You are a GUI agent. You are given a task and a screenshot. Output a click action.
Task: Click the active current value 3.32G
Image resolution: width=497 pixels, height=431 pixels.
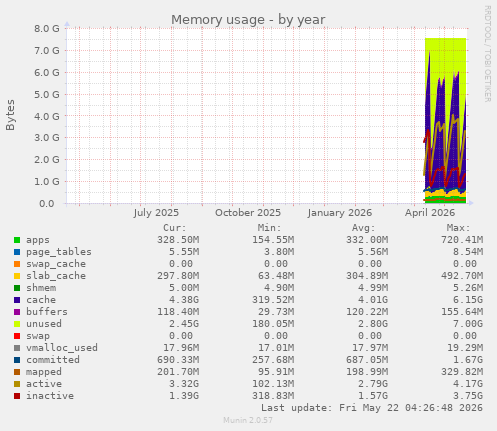[x=184, y=384]
